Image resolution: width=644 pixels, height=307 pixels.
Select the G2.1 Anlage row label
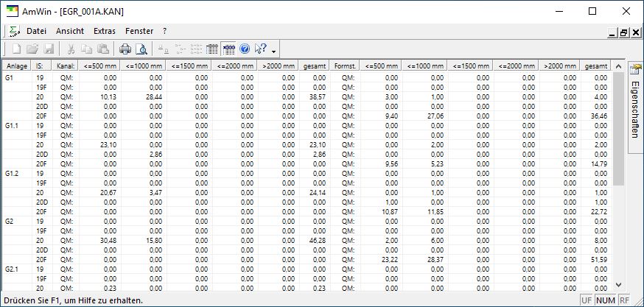coord(12,269)
